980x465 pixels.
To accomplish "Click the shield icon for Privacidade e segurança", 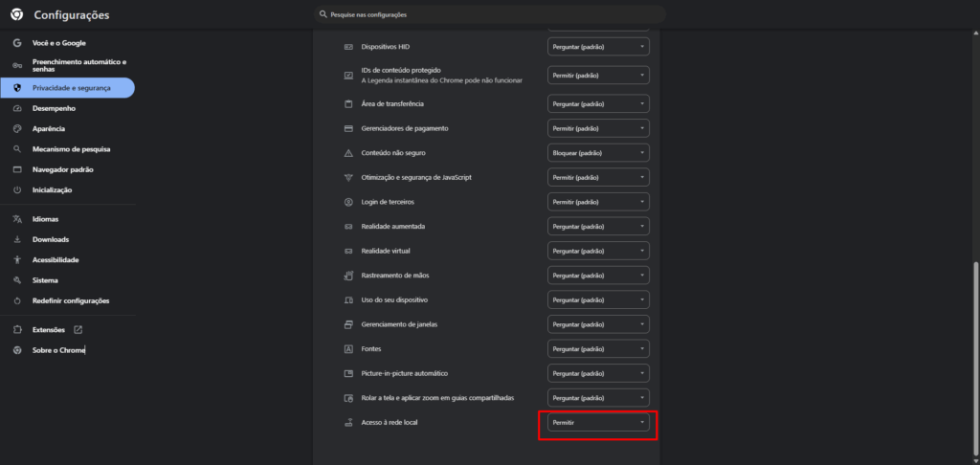I will coord(17,88).
